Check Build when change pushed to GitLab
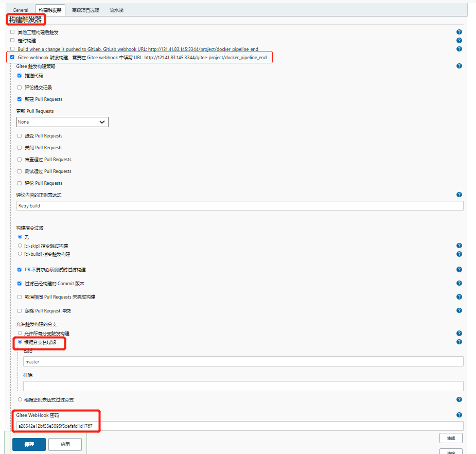 [x=12, y=48]
